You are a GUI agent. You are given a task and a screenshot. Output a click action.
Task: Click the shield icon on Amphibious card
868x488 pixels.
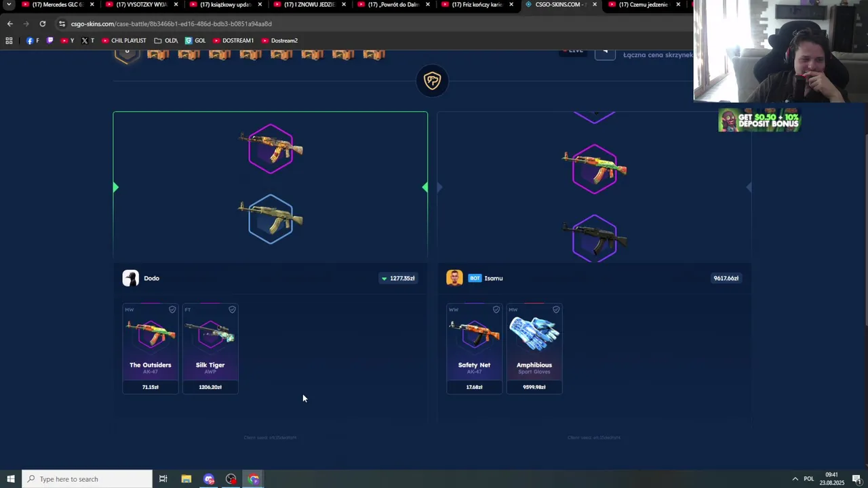tap(556, 310)
